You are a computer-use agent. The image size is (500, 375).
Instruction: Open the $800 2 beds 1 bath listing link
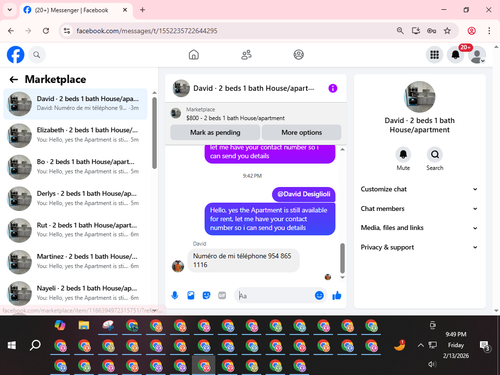coord(235,118)
